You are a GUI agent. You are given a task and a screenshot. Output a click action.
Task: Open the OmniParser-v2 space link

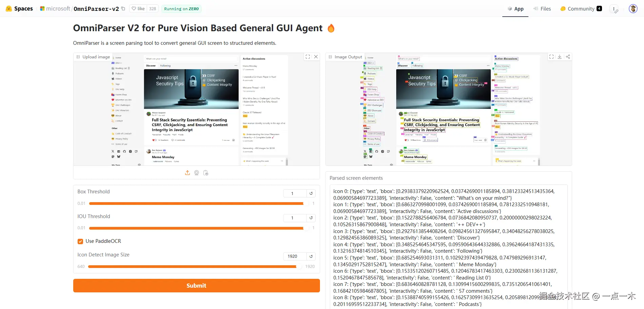coord(96,9)
